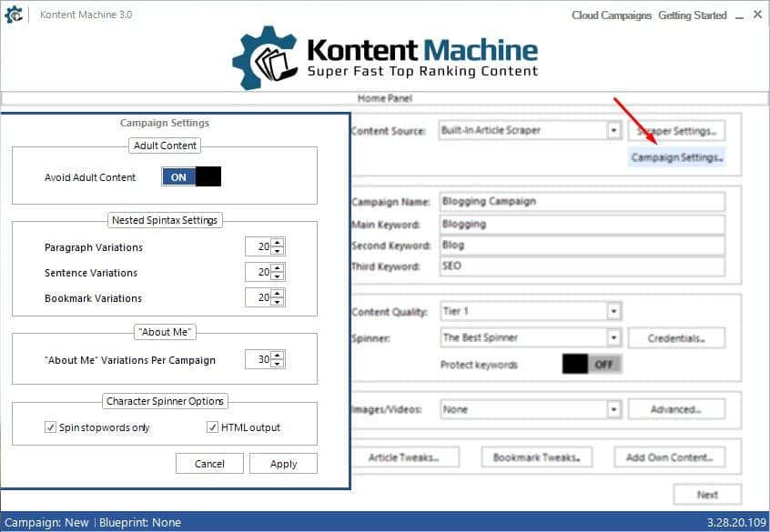Click the Kontent Machine gear app icon in title bar
The image size is (770, 532).
pyautogui.click(x=14, y=15)
